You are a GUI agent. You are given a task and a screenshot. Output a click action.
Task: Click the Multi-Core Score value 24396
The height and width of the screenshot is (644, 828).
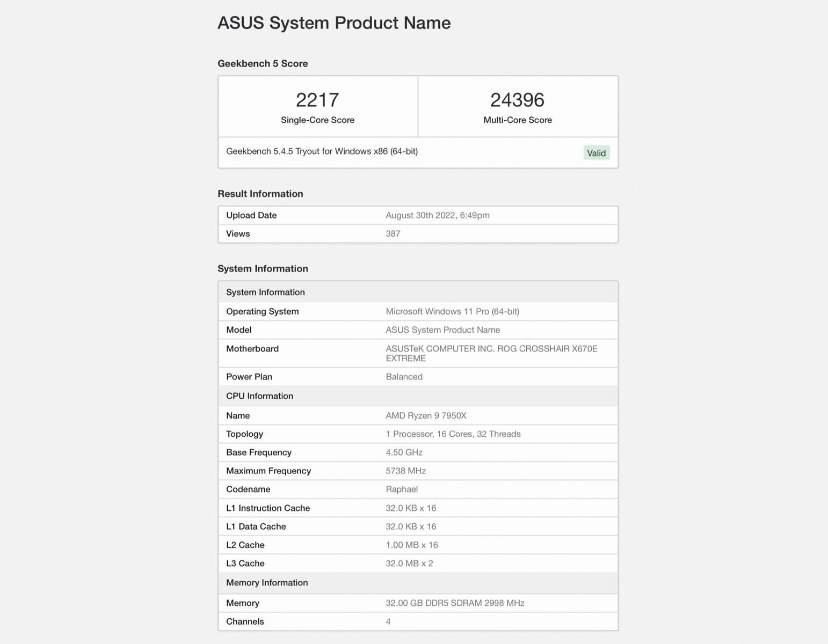[517, 100]
